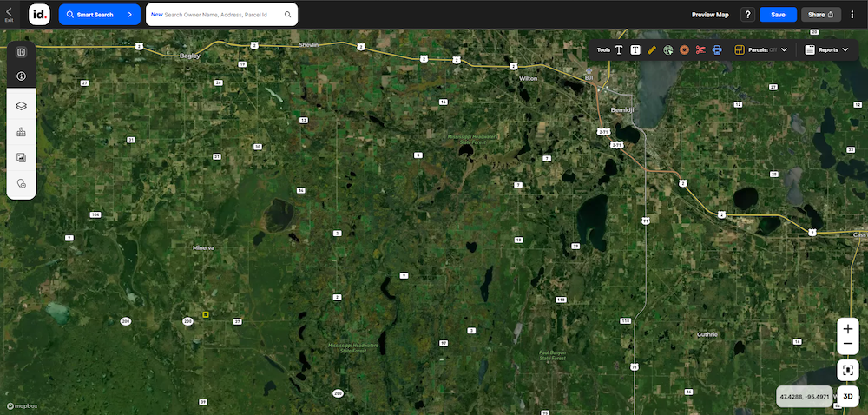Choose the red scissors cut tool
The width and height of the screenshot is (868, 415).
click(700, 50)
